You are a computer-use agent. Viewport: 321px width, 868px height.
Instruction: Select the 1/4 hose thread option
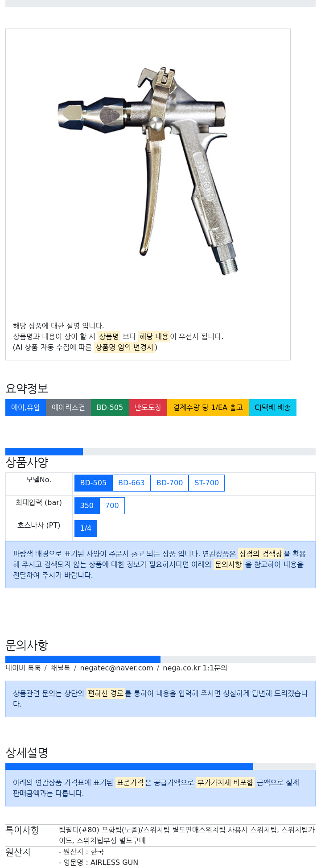(x=86, y=529)
